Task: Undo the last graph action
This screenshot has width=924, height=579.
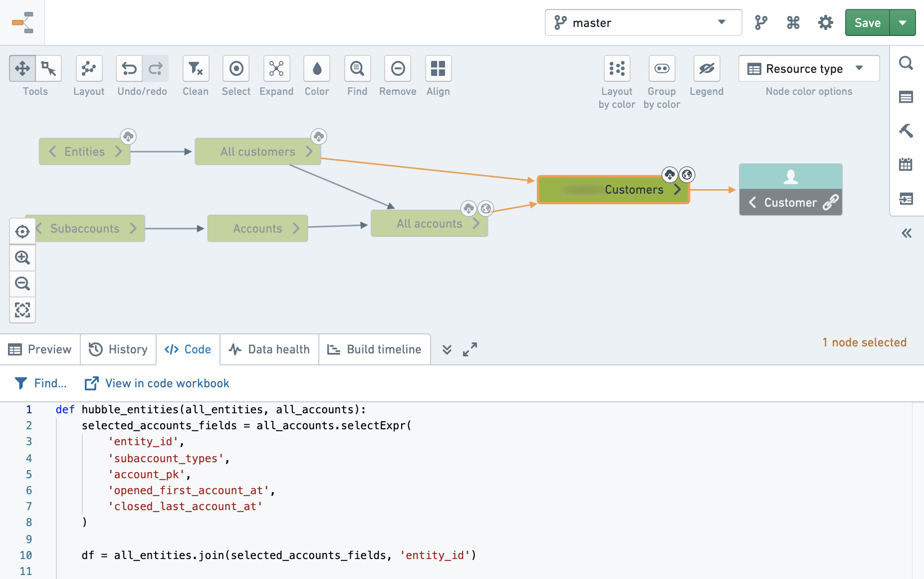Action: tap(129, 68)
